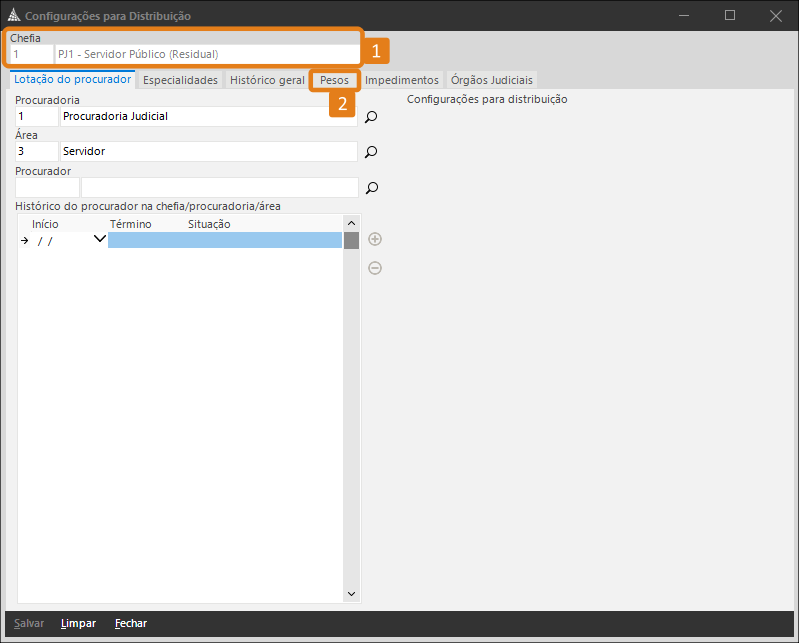Click the search magnifier beside Área field
The width and height of the screenshot is (799, 643).
tap(371, 152)
